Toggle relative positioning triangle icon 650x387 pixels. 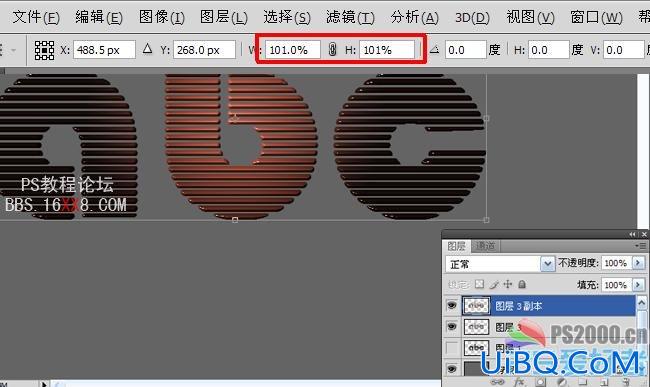(x=147, y=49)
